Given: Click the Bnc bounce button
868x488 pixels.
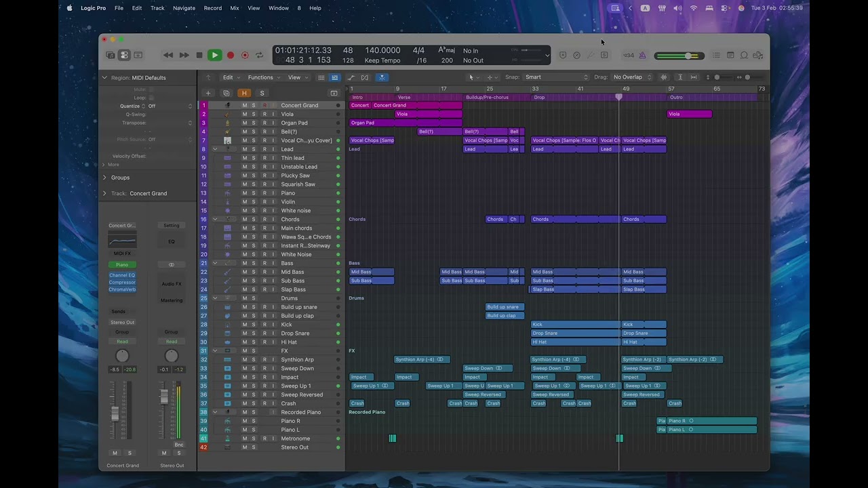Looking at the screenshot, I should [x=179, y=445].
